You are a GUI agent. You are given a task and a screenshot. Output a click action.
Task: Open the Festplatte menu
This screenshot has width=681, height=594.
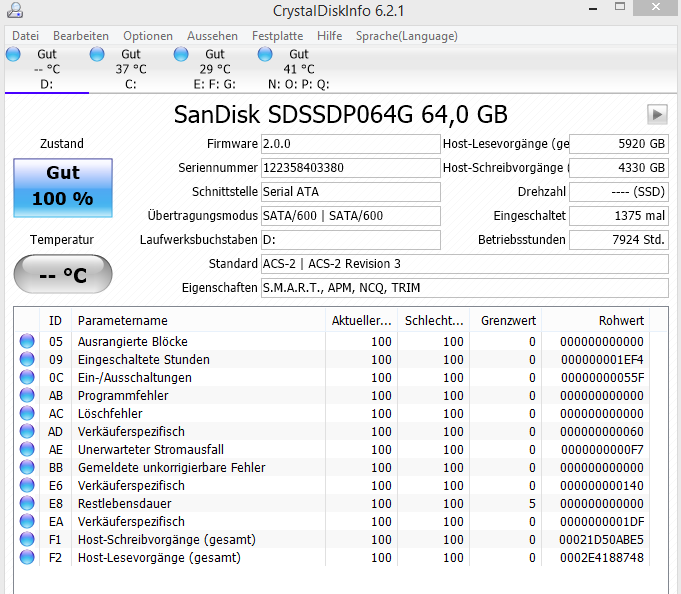pos(278,36)
